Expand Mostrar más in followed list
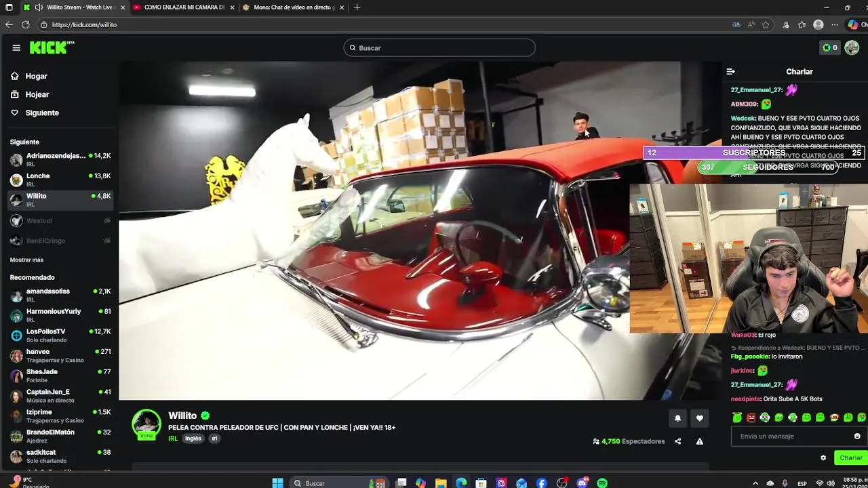Image resolution: width=868 pixels, height=488 pixels. pyautogui.click(x=26, y=260)
